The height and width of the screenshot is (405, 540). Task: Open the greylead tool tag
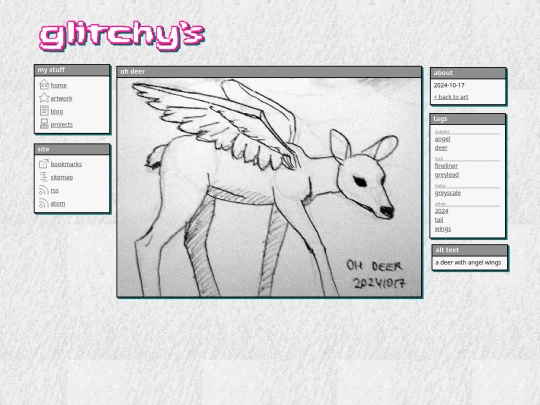point(447,175)
